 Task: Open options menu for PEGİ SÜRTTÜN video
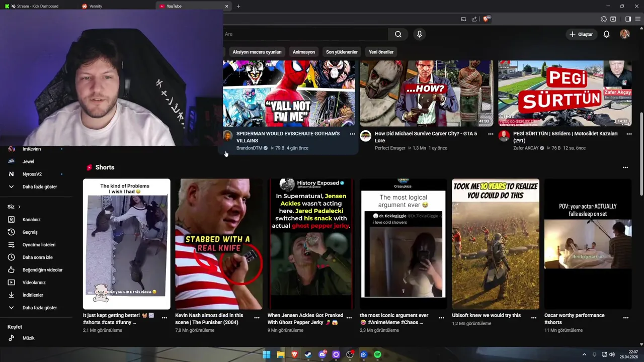click(x=629, y=134)
